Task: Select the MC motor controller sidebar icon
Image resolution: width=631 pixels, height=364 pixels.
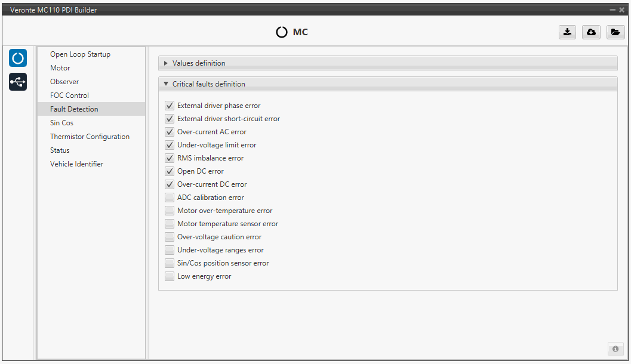Action: 18,58
